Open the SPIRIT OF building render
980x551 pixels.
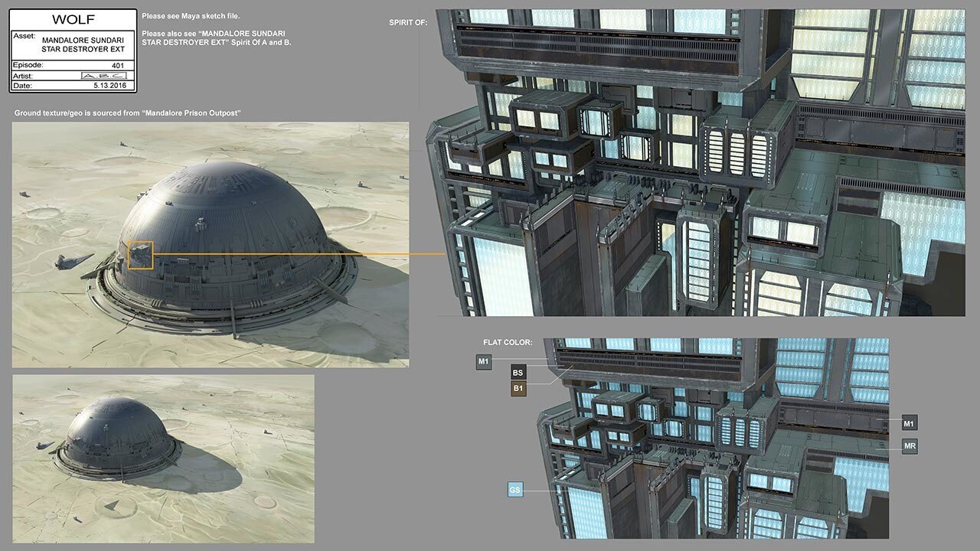[x=701, y=162]
